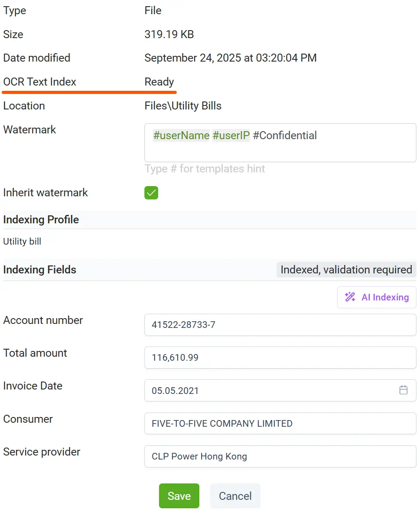Select the Service provider input field
420x518 pixels.
[280, 456]
